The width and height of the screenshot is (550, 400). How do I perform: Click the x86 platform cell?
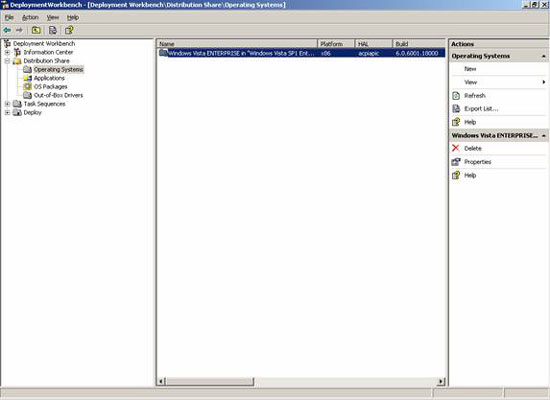point(326,53)
